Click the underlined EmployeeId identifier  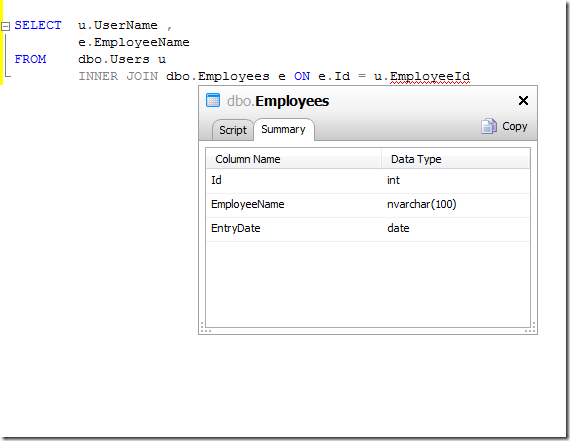(430, 76)
